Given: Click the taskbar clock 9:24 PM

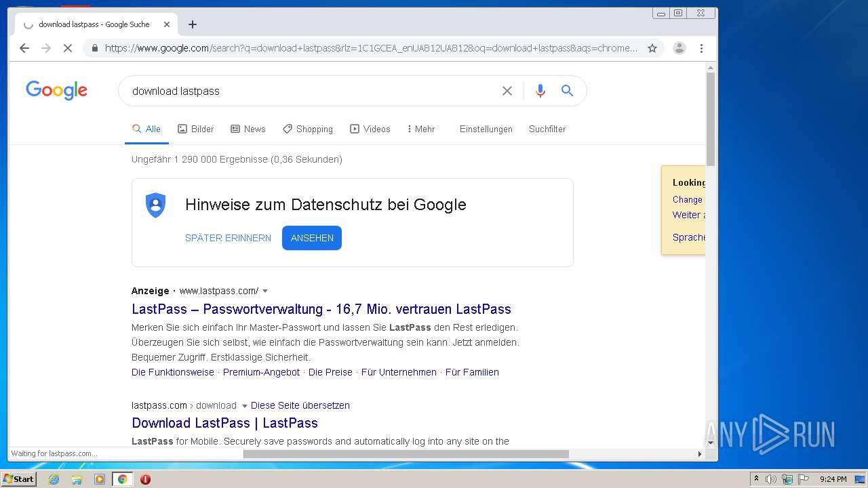Looking at the screenshot, I should tap(833, 479).
